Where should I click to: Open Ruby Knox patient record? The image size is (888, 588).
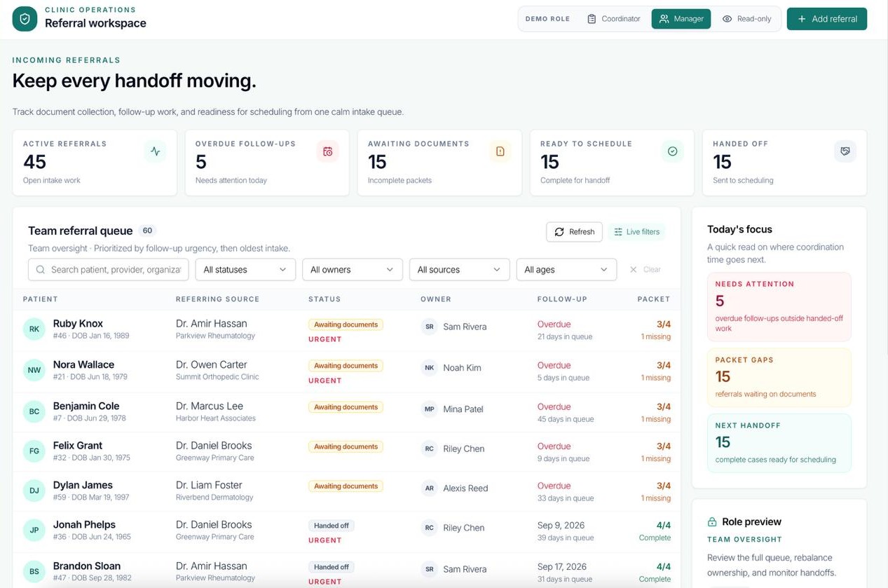tap(78, 324)
